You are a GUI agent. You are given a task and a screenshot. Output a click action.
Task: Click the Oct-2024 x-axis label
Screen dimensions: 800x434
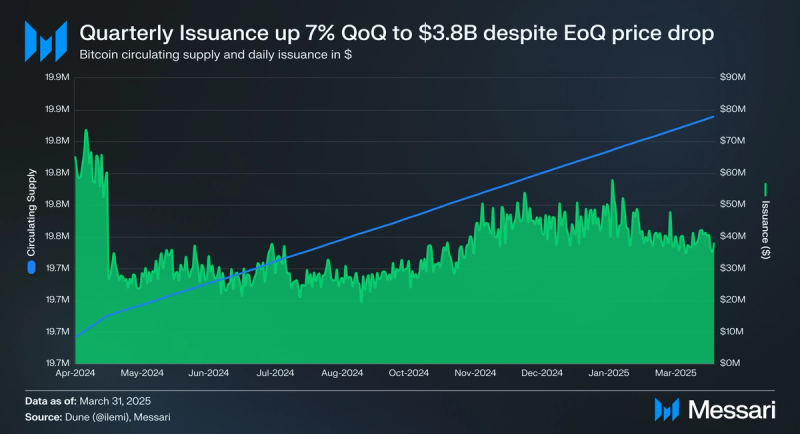[x=409, y=373]
